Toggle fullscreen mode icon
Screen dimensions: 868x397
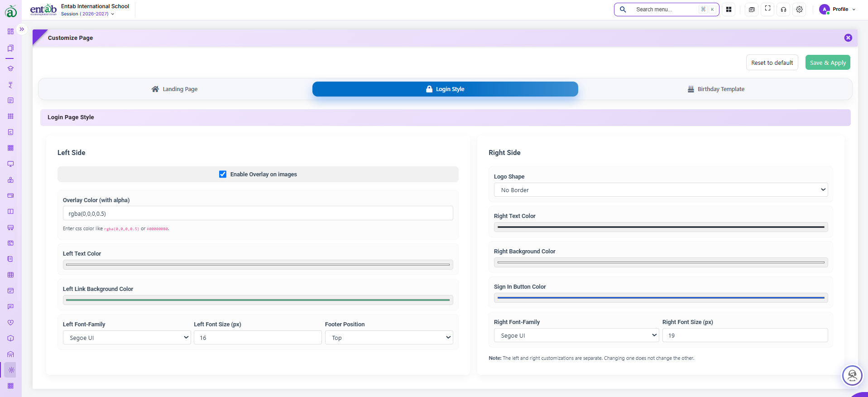pyautogui.click(x=767, y=9)
